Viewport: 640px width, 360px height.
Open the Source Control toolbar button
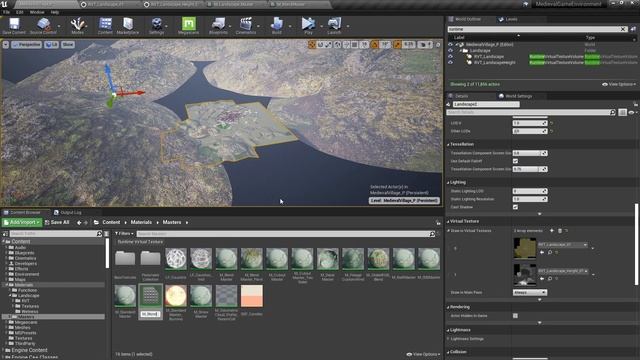click(x=43, y=25)
